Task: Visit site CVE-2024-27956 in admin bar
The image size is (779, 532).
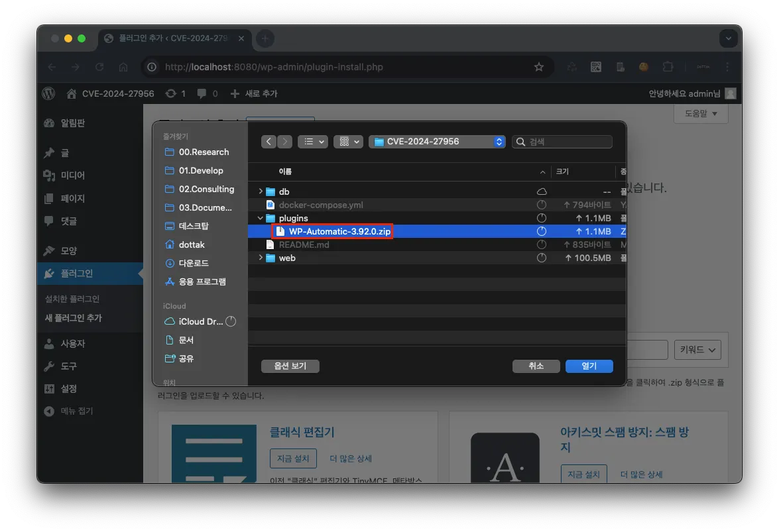Action: point(110,93)
